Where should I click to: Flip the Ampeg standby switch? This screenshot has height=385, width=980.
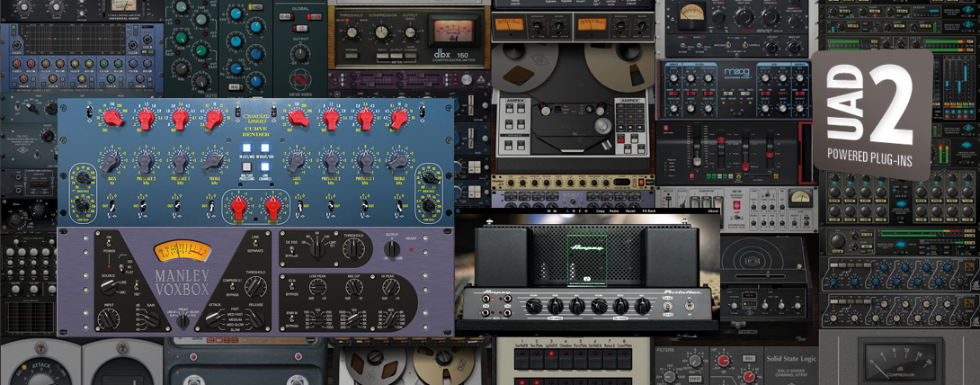pyautogui.click(x=667, y=306)
